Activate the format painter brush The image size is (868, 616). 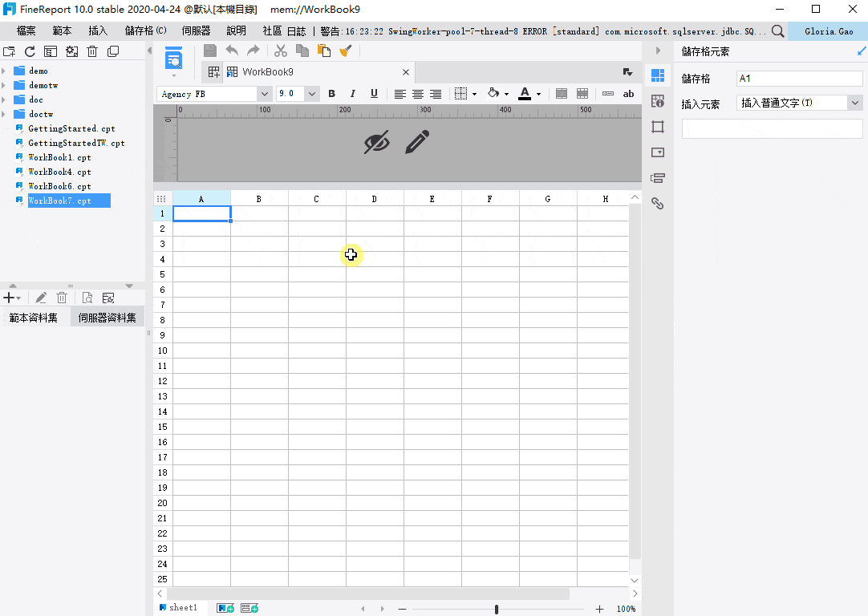(x=346, y=51)
